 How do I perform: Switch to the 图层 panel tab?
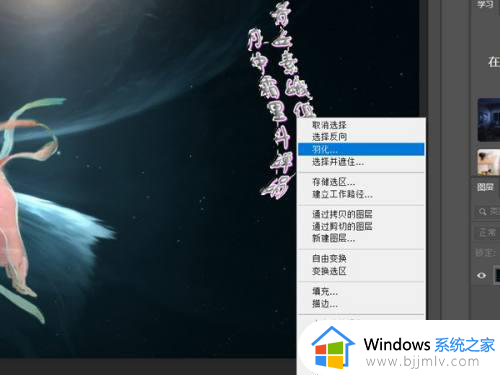coord(485,187)
